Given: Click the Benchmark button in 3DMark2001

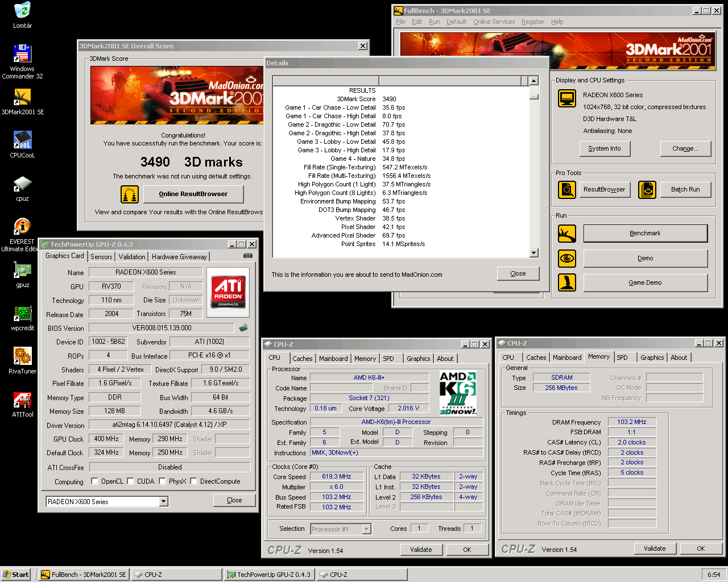Looking at the screenshot, I should coord(646,233).
